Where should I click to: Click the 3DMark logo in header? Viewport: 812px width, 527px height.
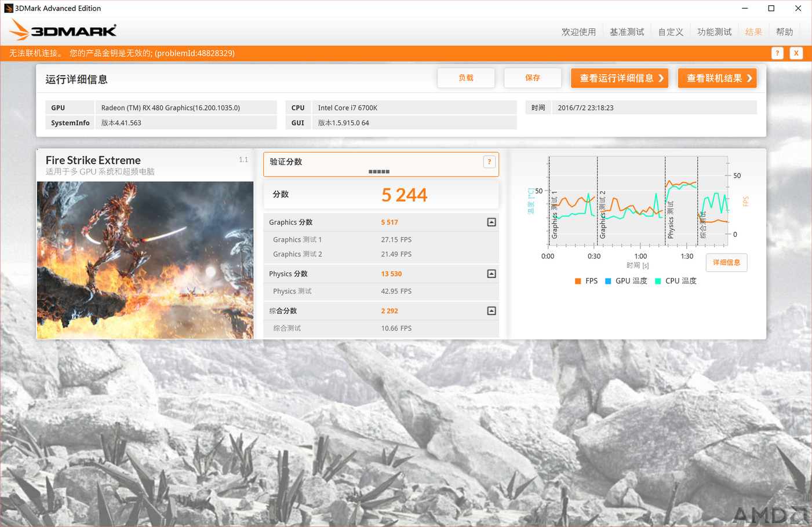[63, 30]
